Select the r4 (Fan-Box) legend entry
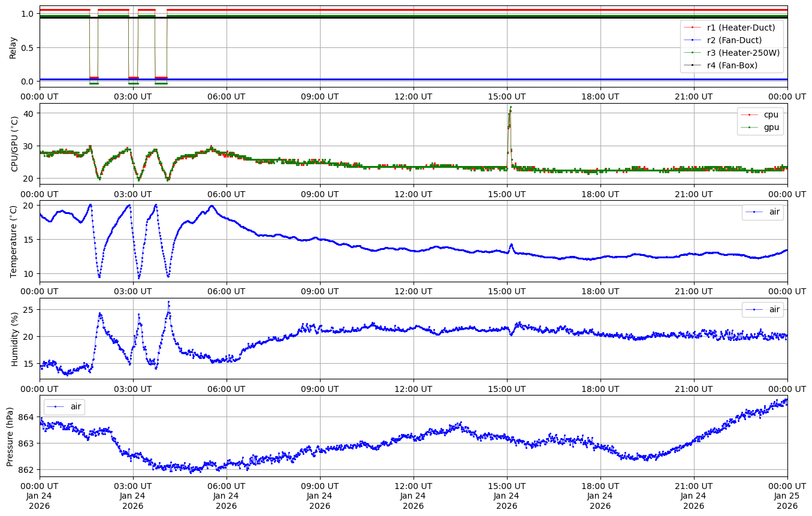This screenshot has width=812, height=516. [x=732, y=65]
